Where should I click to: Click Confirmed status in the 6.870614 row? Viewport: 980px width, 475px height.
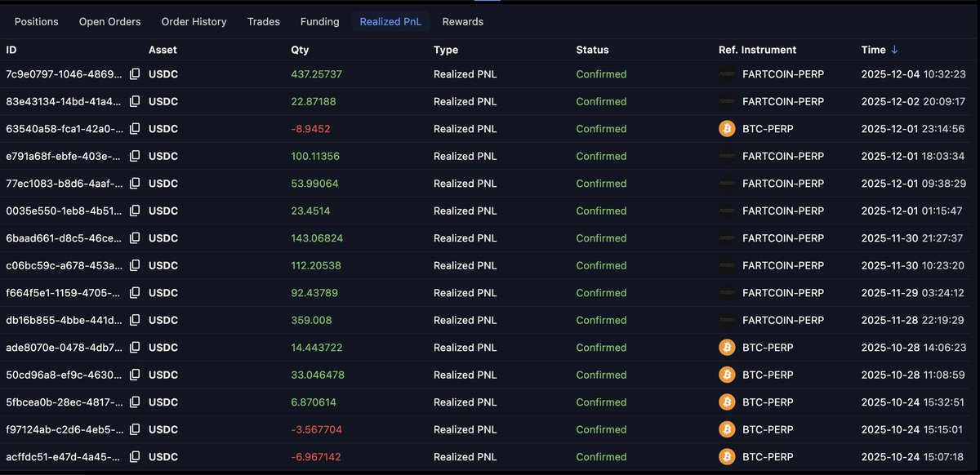tap(601, 402)
